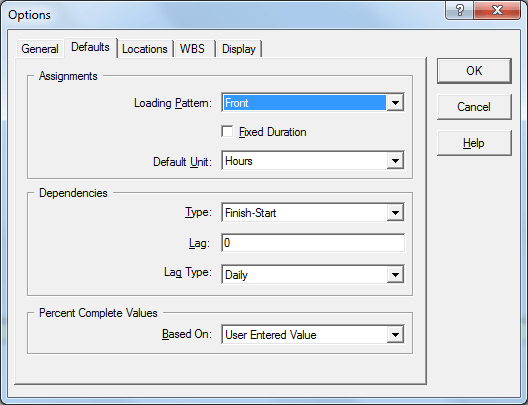Click the OK button
Screen dimensions: 528x405
(x=474, y=71)
